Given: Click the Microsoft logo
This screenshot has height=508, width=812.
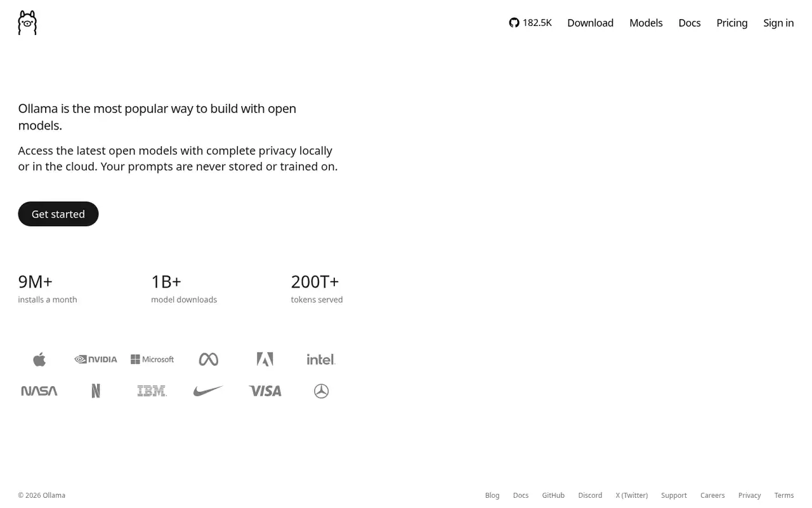Looking at the screenshot, I should click(x=152, y=359).
